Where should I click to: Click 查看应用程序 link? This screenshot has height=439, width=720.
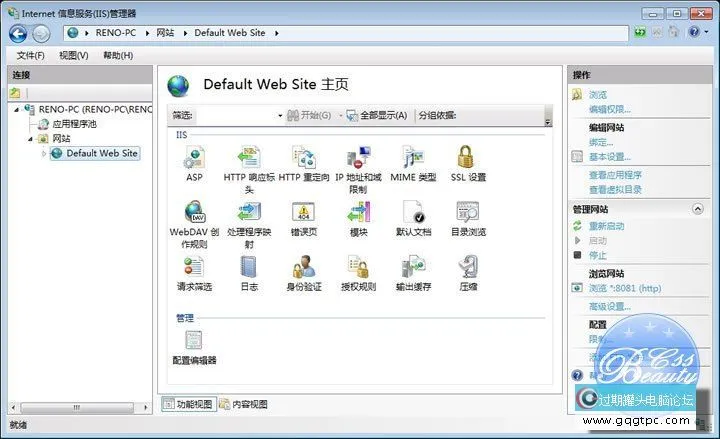pyautogui.click(x=615, y=175)
